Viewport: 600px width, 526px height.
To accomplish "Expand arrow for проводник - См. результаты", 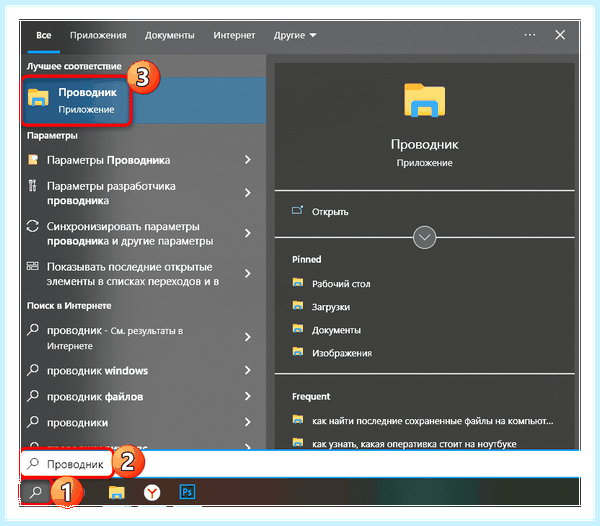I will pos(248,337).
